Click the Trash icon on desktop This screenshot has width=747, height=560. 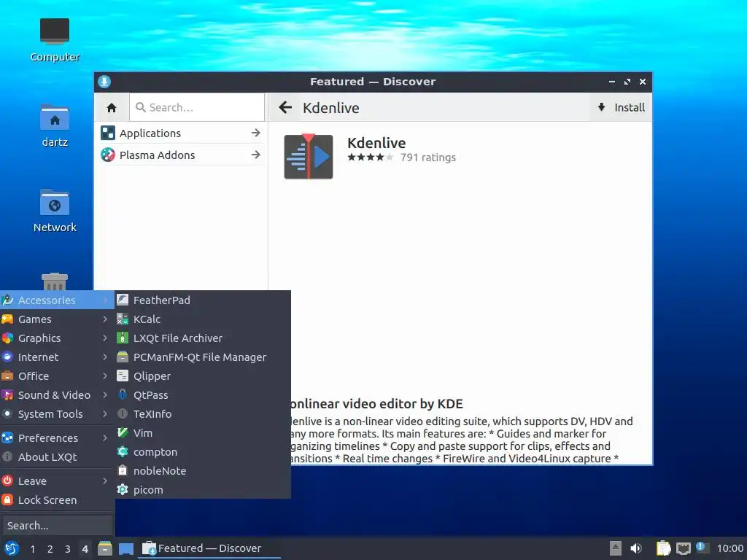point(54,281)
